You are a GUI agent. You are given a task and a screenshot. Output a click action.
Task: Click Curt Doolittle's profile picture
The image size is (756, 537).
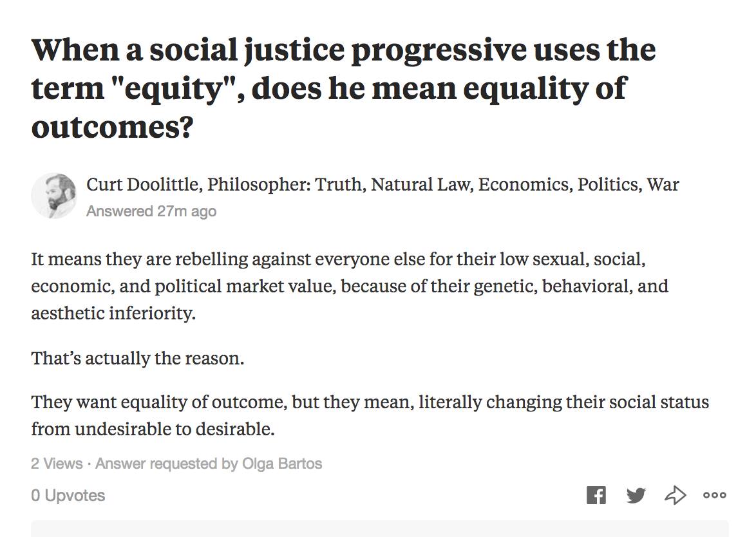point(53,196)
